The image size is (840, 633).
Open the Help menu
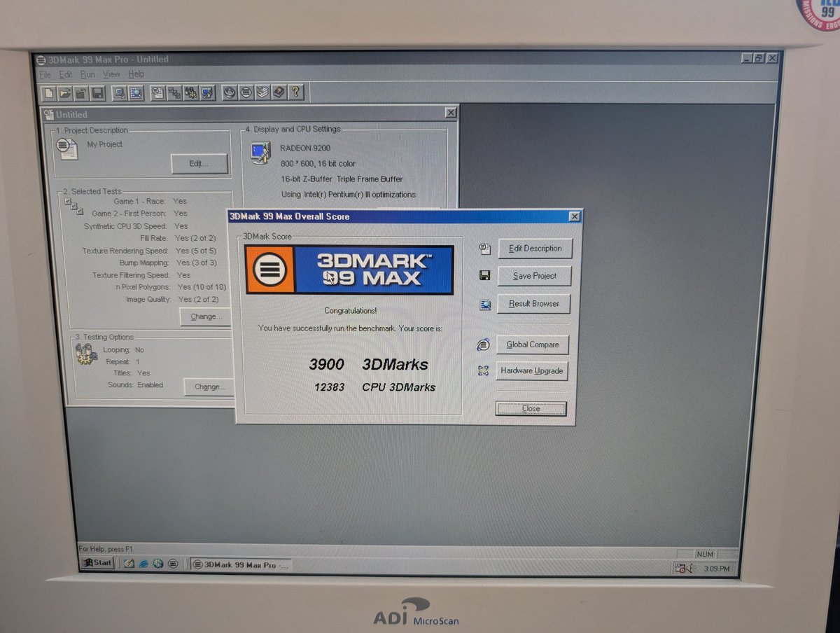(x=136, y=74)
